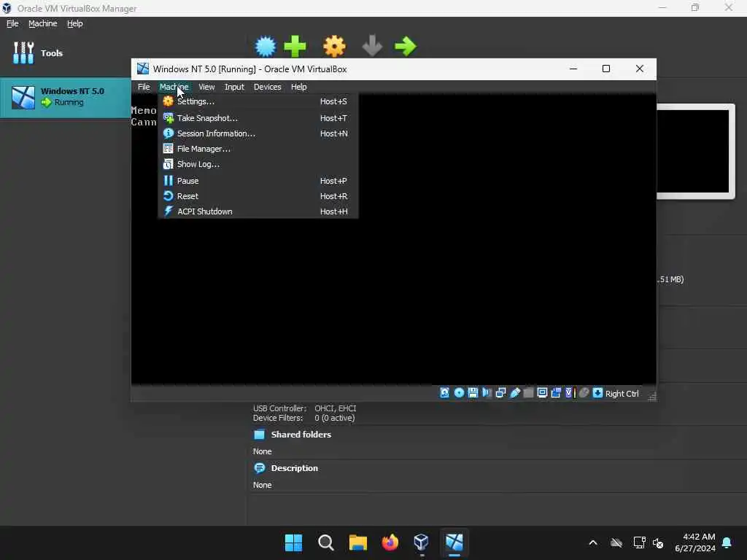This screenshot has height=560, width=747.
Task: Click optical disk indicator in VM status bar
Action: click(459, 393)
